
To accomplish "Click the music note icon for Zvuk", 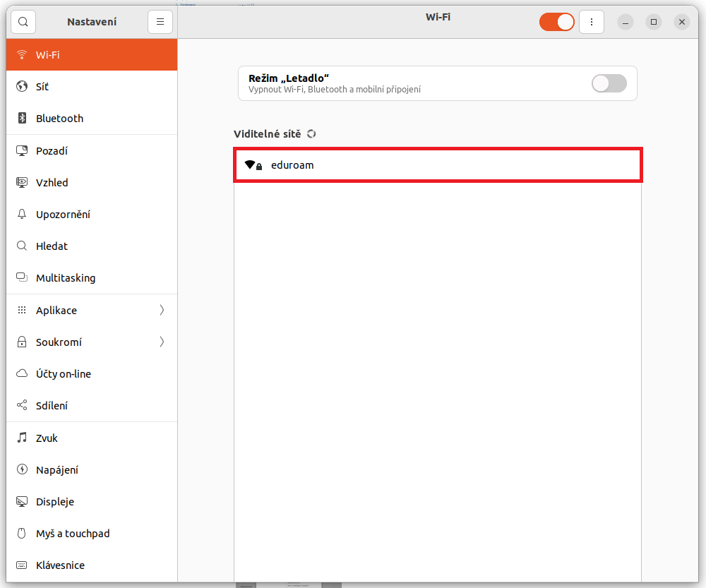I will (22, 438).
